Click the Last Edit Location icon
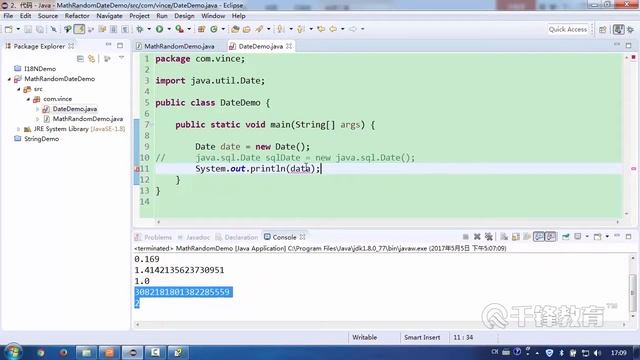Screen dimensions: 640x360 click(x=321, y=29)
